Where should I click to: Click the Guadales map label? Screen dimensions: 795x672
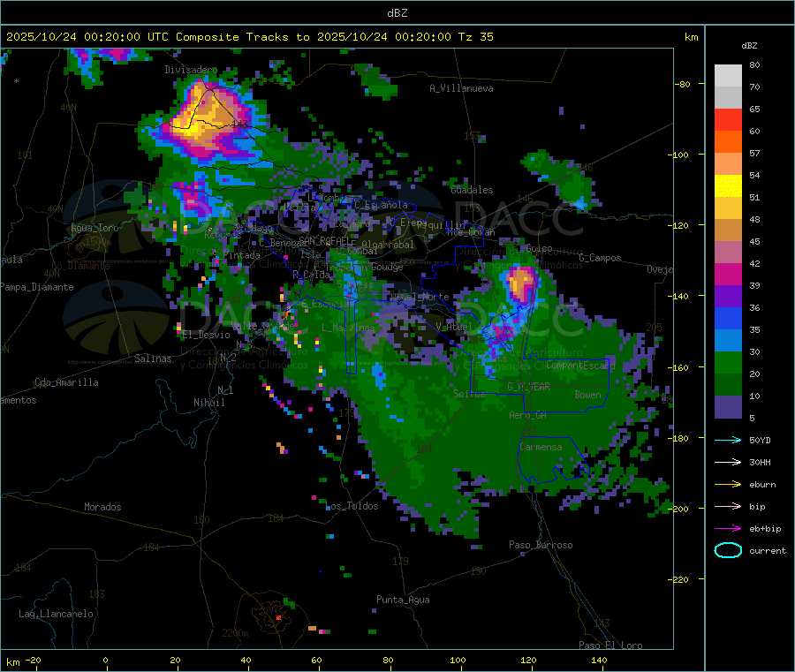point(472,190)
